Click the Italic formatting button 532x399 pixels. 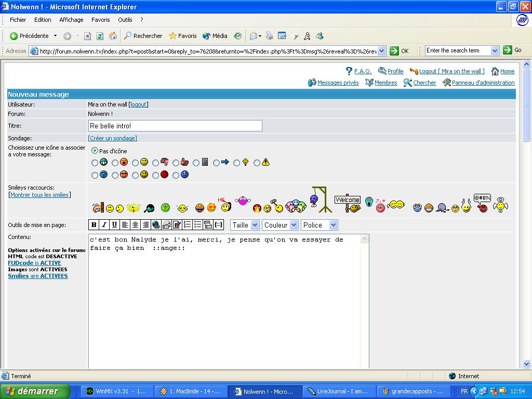click(x=104, y=225)
